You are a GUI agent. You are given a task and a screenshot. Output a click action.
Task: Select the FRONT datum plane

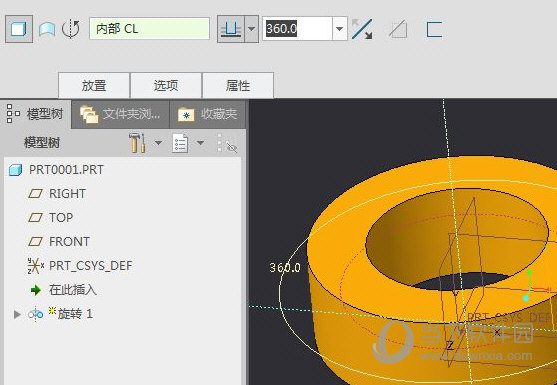pyautogui.click(x=69, y=242)
